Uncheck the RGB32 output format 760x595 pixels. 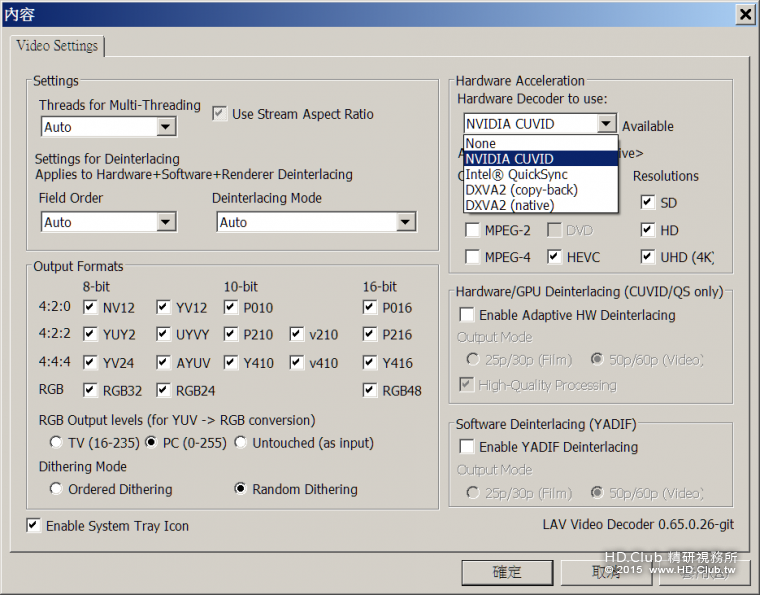click(x=91, y=390)
